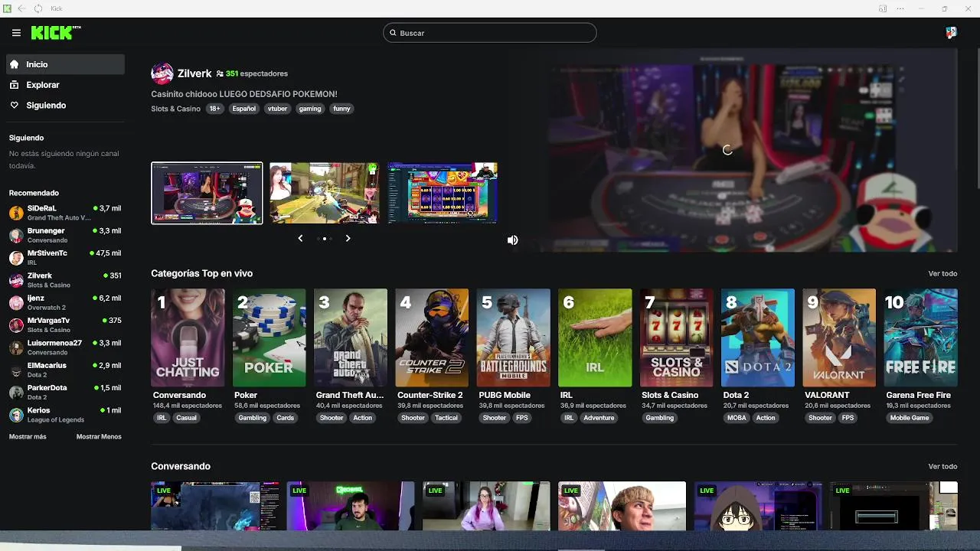
Task: Click Mostrar más in recommended list
Action: [x=28, y=437]
